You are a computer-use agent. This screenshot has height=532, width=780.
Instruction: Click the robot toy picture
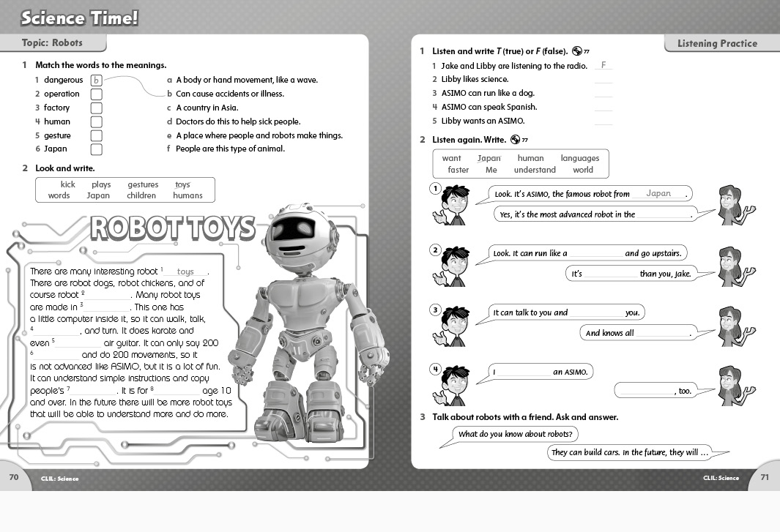pyautogui.click(x=310, y=323)
